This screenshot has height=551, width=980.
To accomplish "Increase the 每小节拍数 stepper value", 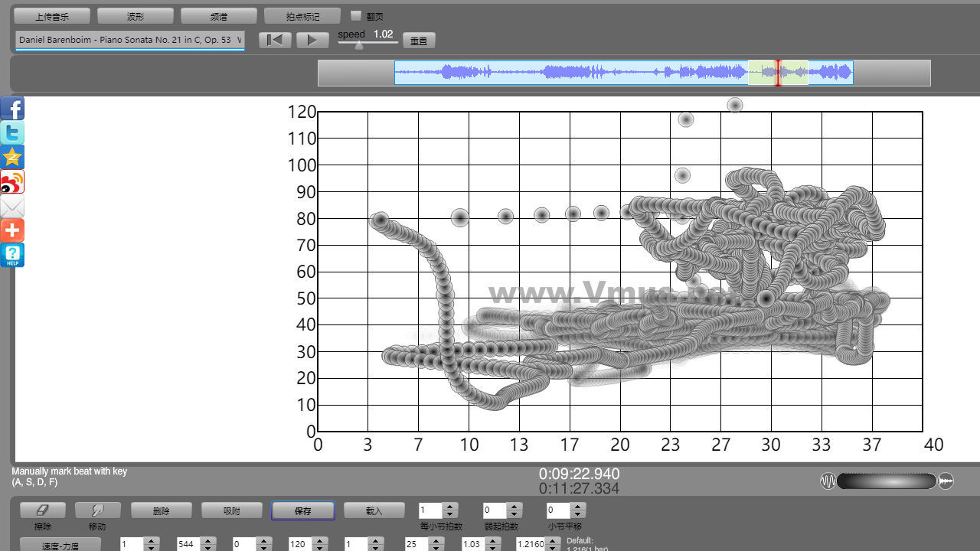I will [450, 507].
